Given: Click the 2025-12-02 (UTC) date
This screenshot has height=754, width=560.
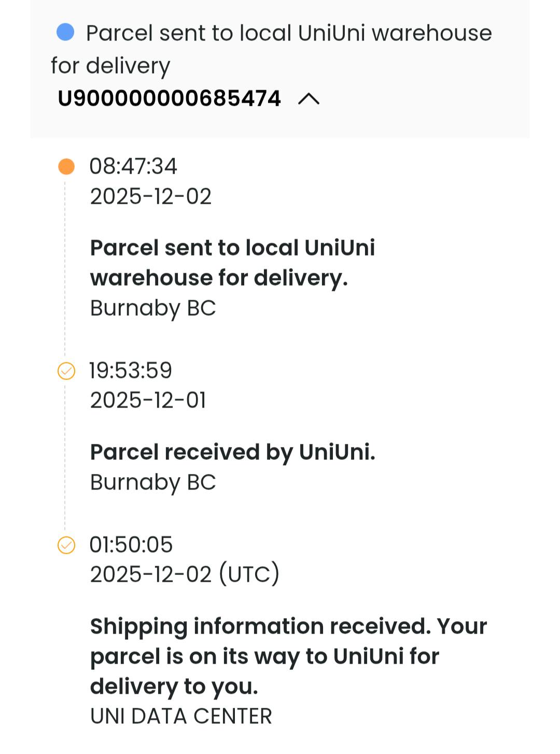Looking at the screenshot, I should [x=185, y=575].
